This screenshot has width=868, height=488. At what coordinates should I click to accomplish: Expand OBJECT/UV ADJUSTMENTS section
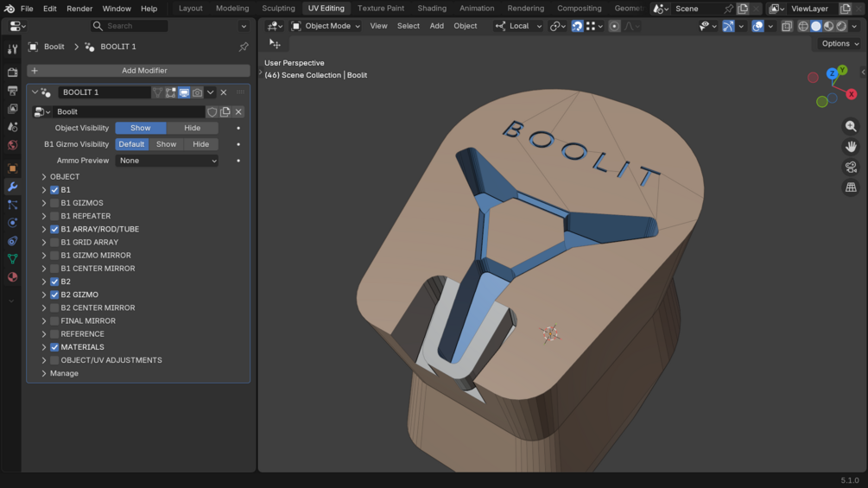point(44,360)
